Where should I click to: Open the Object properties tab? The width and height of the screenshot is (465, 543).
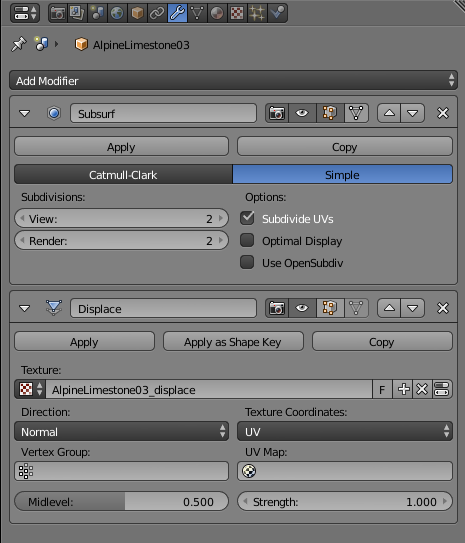click(137, 13)
